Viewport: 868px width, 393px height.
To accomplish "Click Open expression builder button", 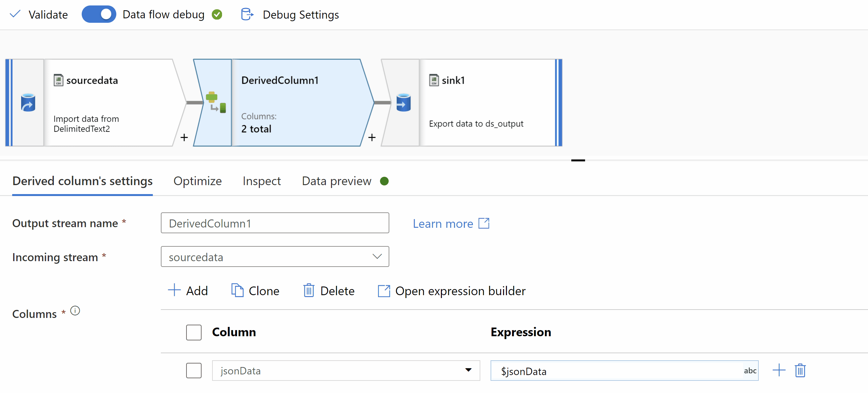I will coord(451,290).
